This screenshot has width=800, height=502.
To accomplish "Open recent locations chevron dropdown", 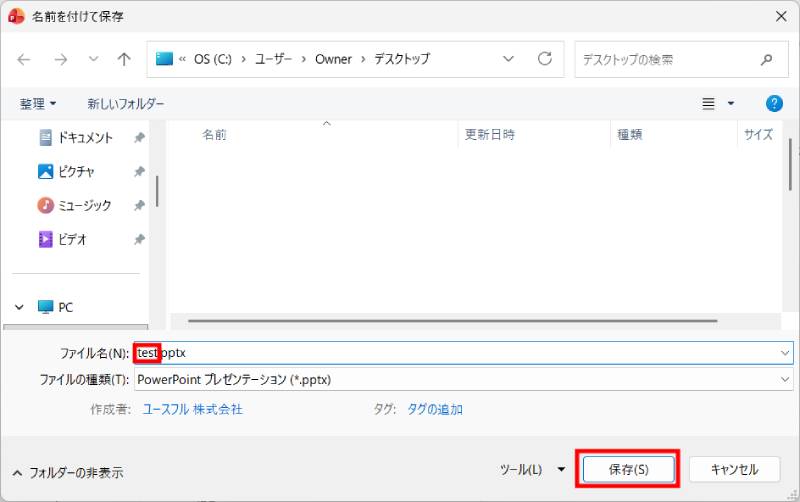I will pyautogui.click(x=93, y=59).
